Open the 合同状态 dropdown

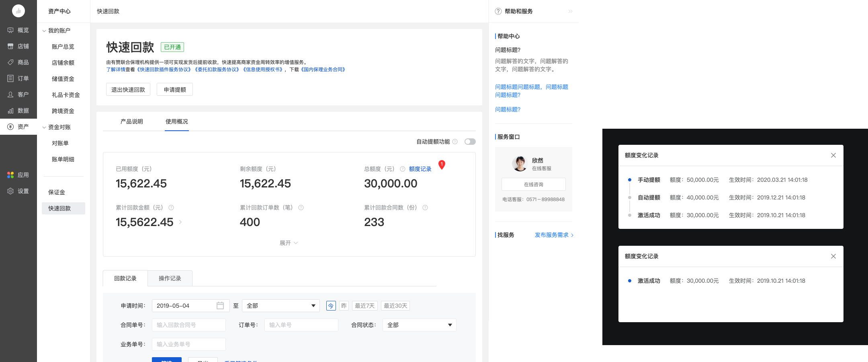(419, 325)
